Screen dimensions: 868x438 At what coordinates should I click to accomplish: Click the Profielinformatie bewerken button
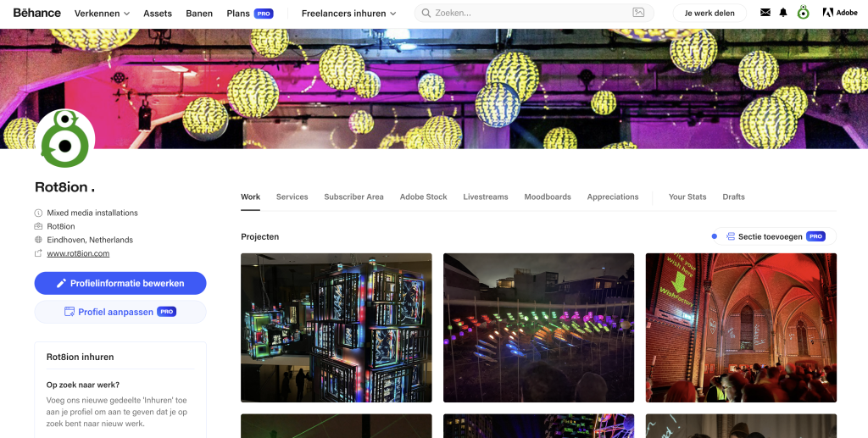[120, 283]
